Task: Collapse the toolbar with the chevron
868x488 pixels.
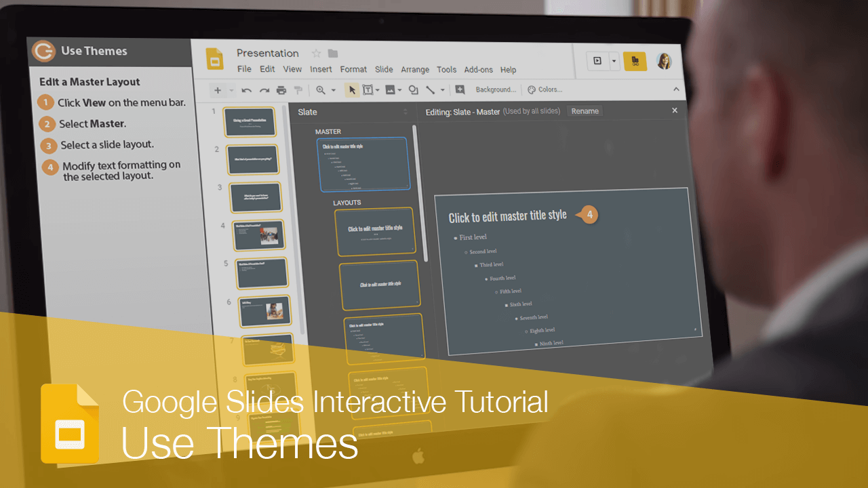Action: coord(675,89)
